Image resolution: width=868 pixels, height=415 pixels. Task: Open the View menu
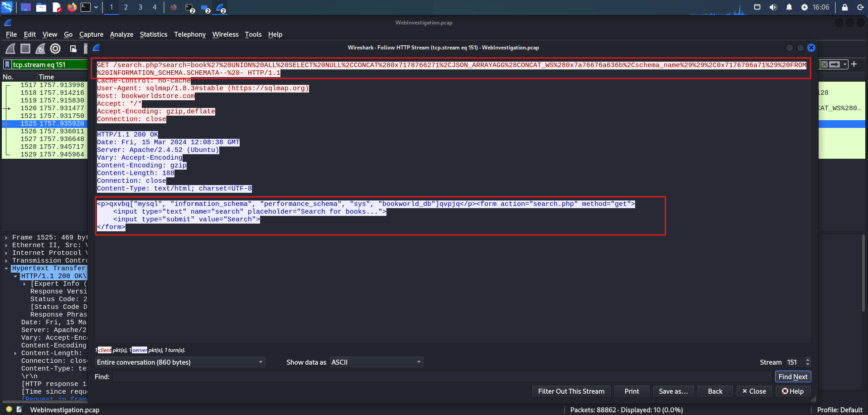50,34
